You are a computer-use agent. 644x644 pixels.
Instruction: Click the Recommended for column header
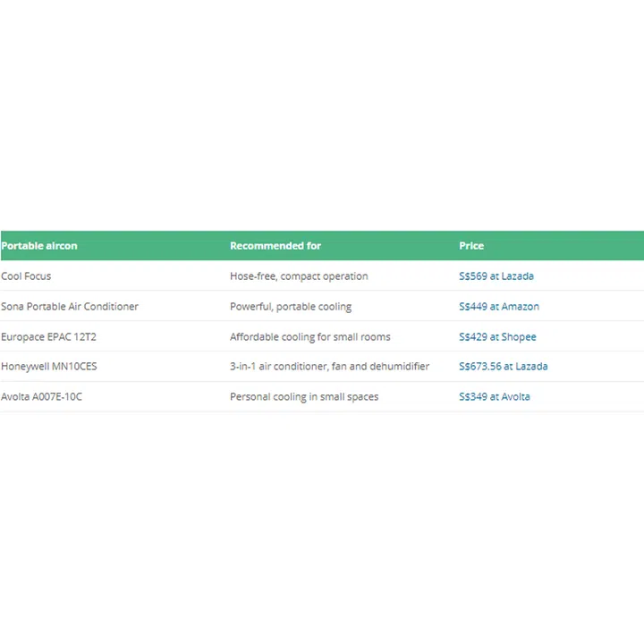(x=275, y=246)
